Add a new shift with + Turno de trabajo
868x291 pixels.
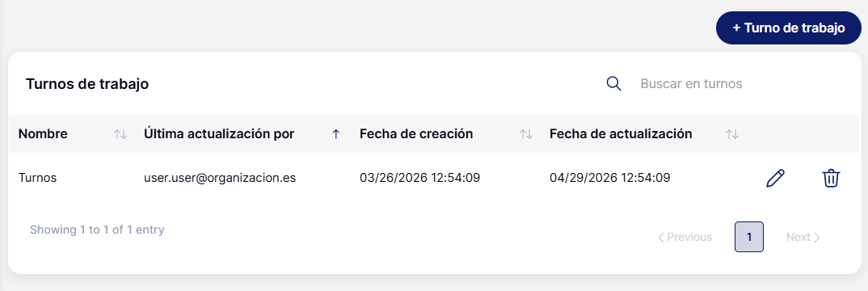click(x=789, y=28)
